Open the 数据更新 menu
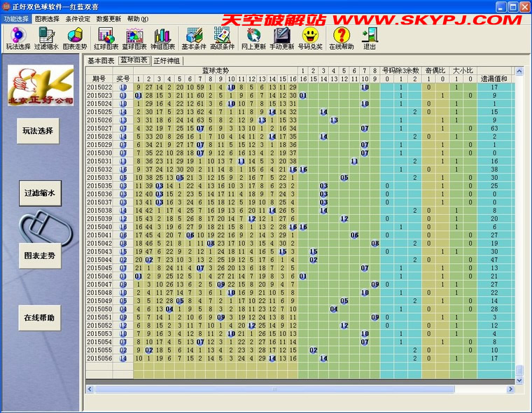Viewport: 532px width, 413px height. pyautogui.click(x=108, y=19)
